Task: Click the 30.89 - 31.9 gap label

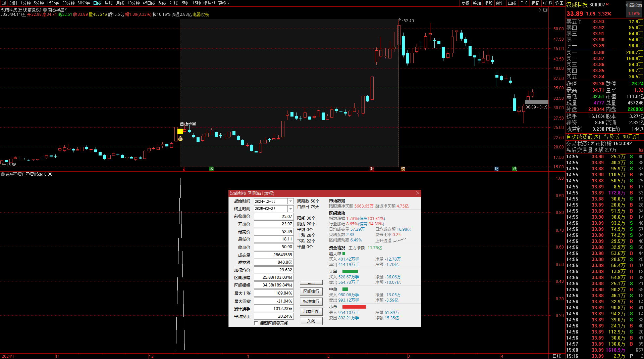Action: coord(537,107)
